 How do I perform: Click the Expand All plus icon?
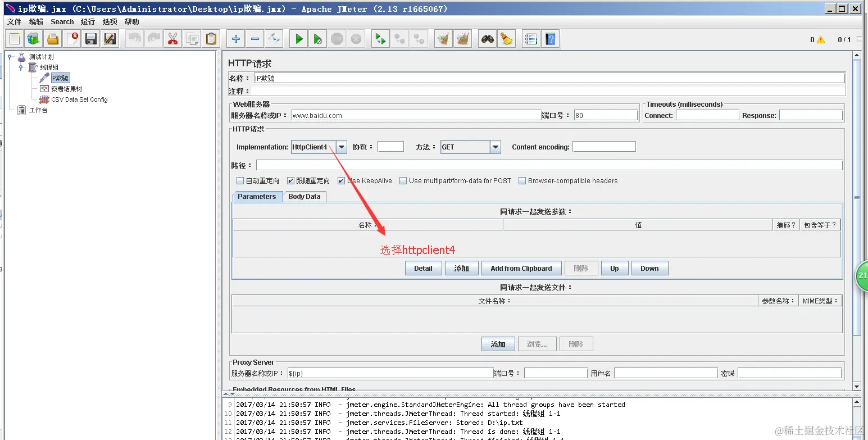click(236, 39)
